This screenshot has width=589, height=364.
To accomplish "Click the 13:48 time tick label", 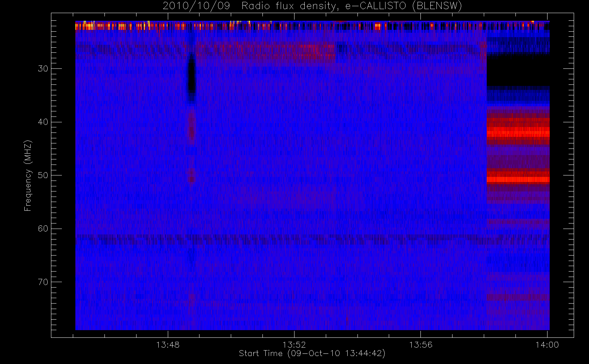I will pos(168,345).
